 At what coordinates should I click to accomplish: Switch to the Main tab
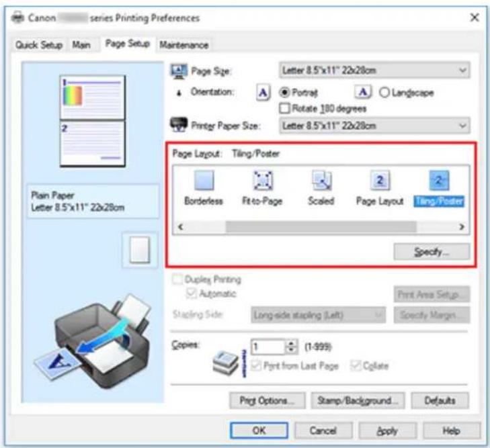(x=81, y=45)
